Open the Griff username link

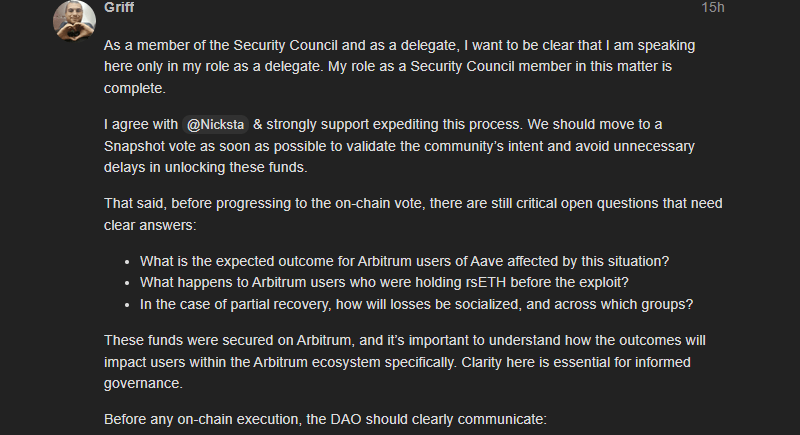click(118, 8)
